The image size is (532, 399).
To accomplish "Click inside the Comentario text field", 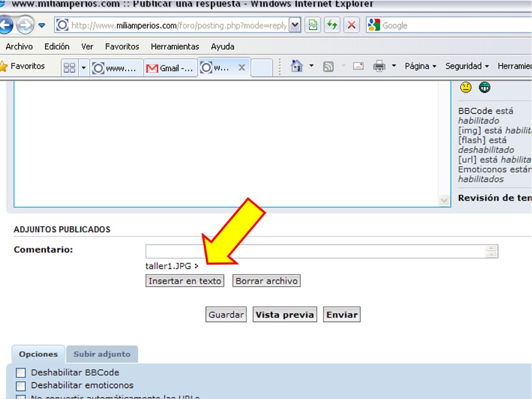I will 315,251.
